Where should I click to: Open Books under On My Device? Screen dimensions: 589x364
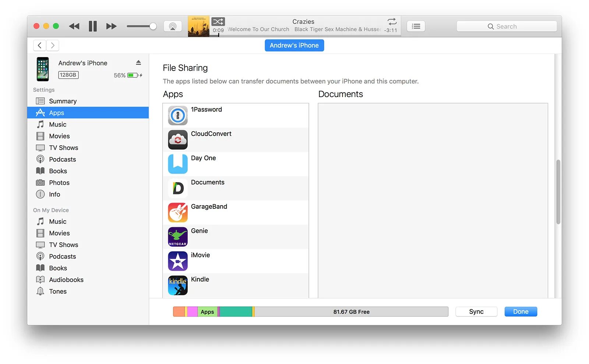click(x=88, y=268)
